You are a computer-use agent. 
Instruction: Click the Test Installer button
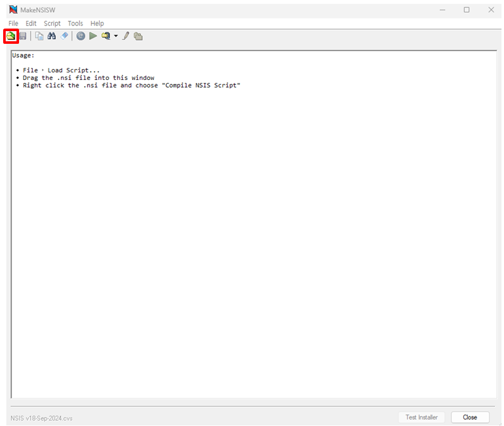[x=421, y=417]
